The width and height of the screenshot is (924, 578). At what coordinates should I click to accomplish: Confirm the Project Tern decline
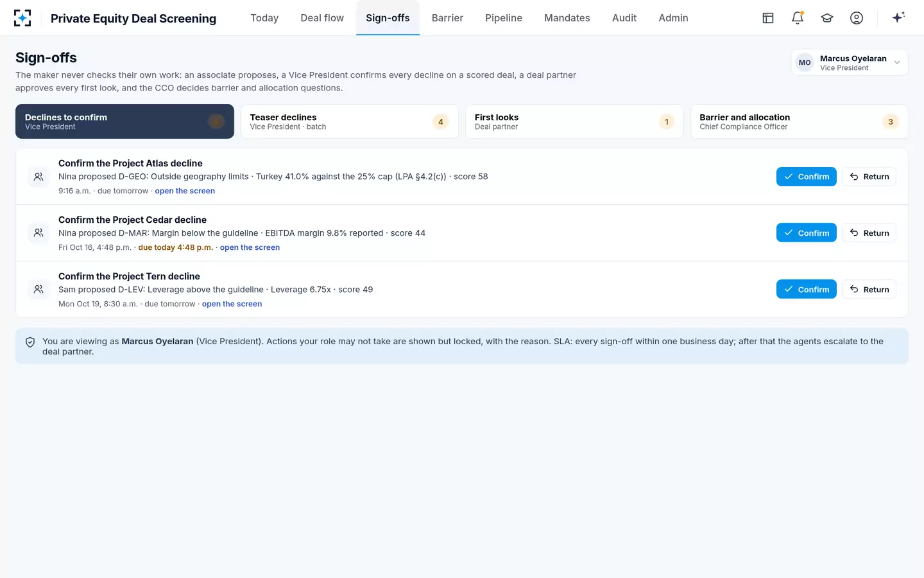pyautogui.click(x=807, y=290)
